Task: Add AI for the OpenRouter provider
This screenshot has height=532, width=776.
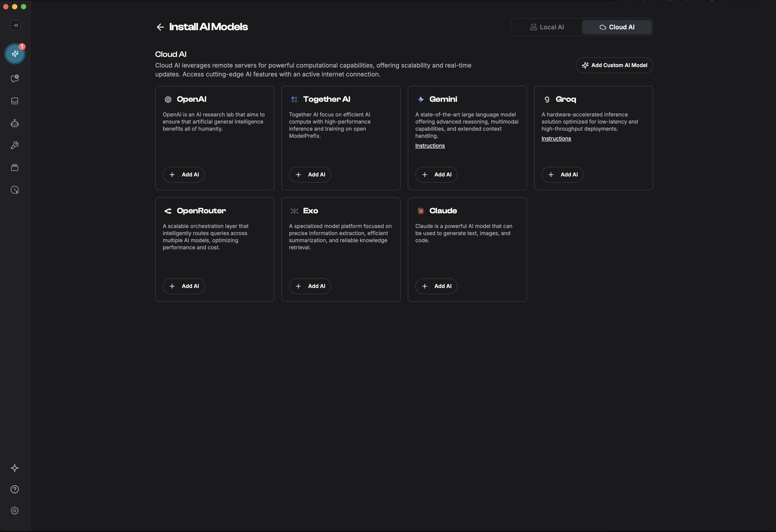Action: click(x=184, y=286)
